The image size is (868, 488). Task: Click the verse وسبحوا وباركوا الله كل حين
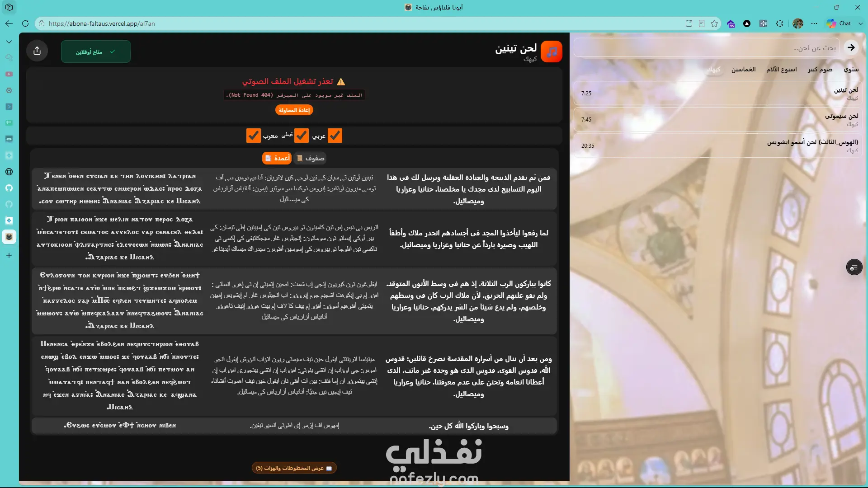point(469,426)
